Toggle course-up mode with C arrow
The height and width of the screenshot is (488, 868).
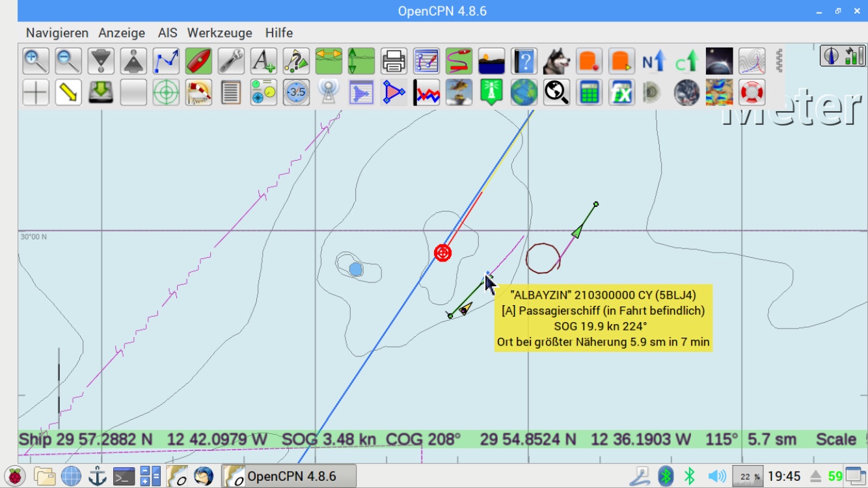point(686,61)
